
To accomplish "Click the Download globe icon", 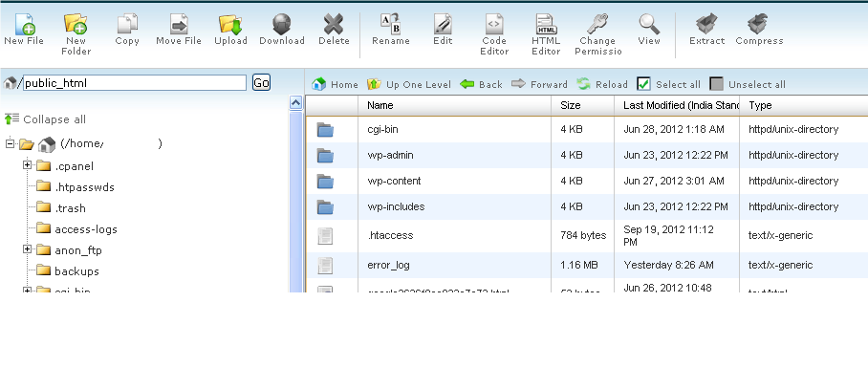I will pos(282,24).
